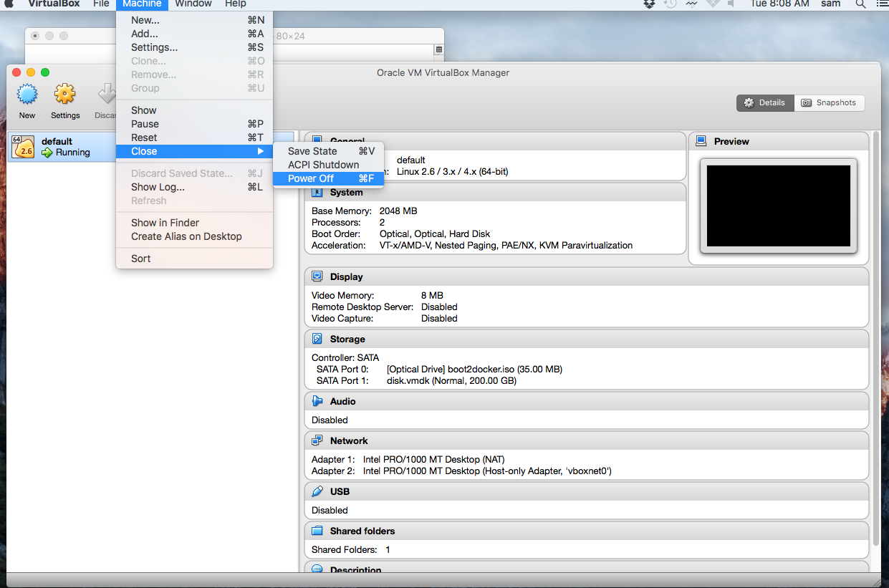Viewport: 889px width, 588px height.
Task: Select New... from Machine menu
Action: (x=194, y=20)
